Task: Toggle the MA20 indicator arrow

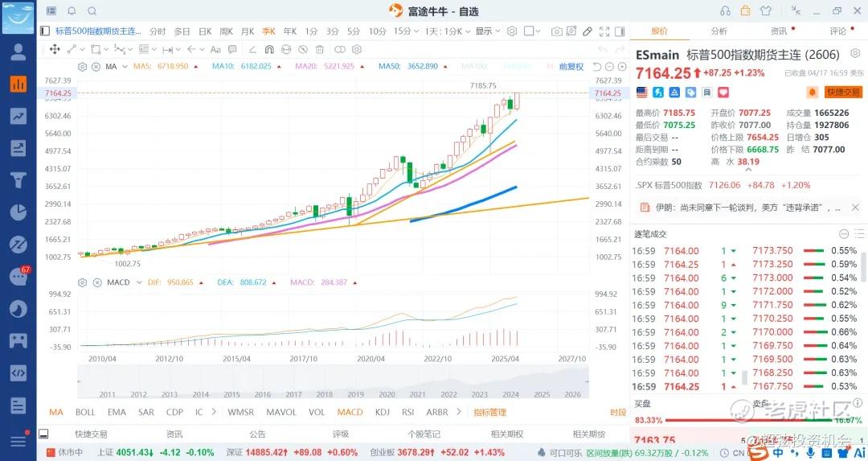Action: tap(362, 67)
